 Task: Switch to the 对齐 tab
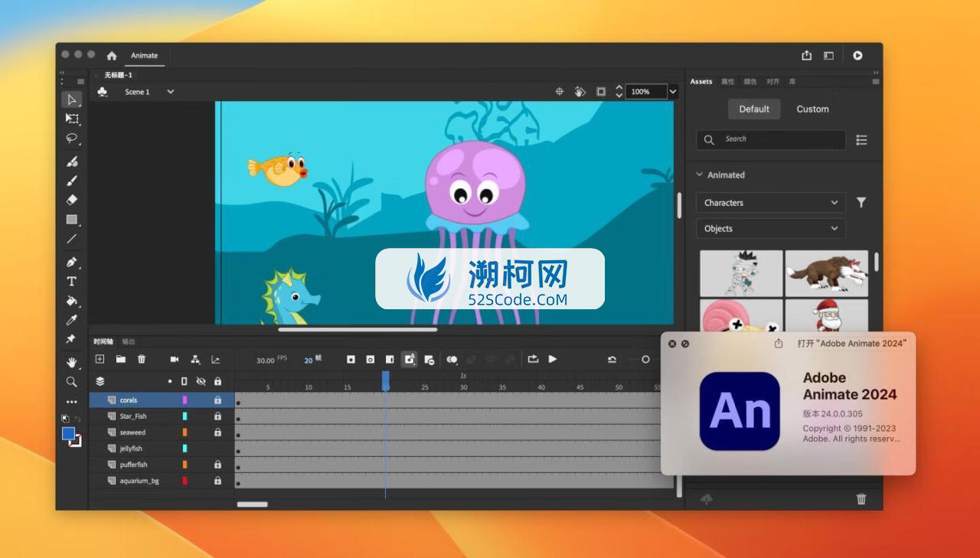[x=773, y=81]
